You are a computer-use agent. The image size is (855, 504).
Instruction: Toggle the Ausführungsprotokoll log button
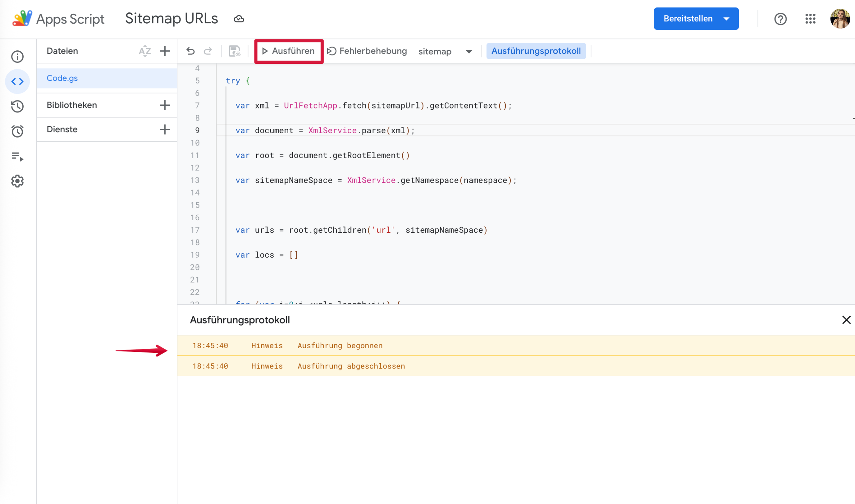[x=536, y=51]
